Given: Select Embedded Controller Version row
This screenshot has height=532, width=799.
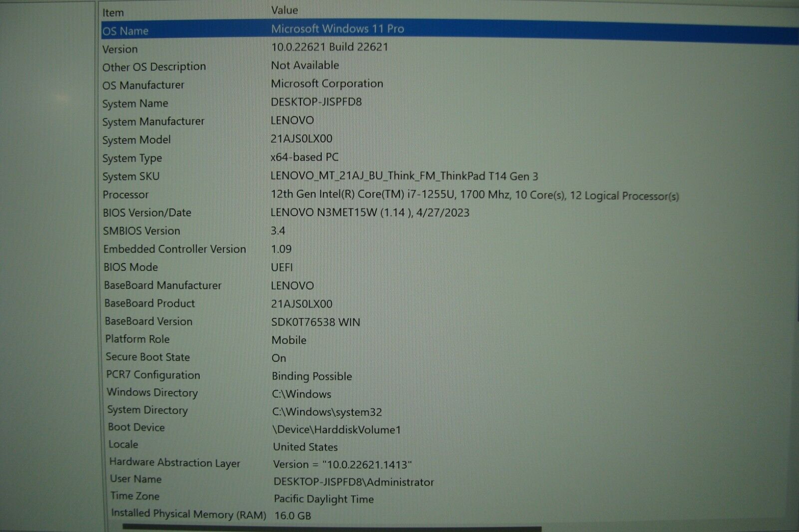Looking at the screenshot, I should 175,249.
